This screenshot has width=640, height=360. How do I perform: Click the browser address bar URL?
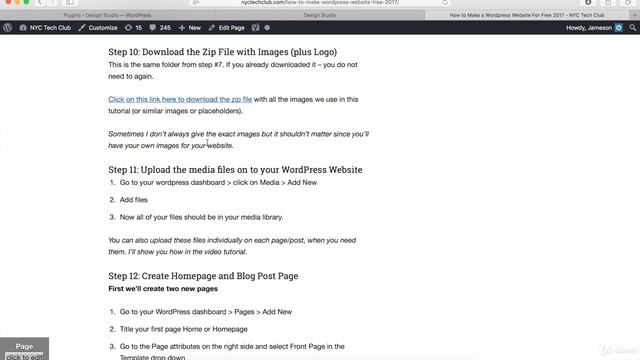point(320,2)
